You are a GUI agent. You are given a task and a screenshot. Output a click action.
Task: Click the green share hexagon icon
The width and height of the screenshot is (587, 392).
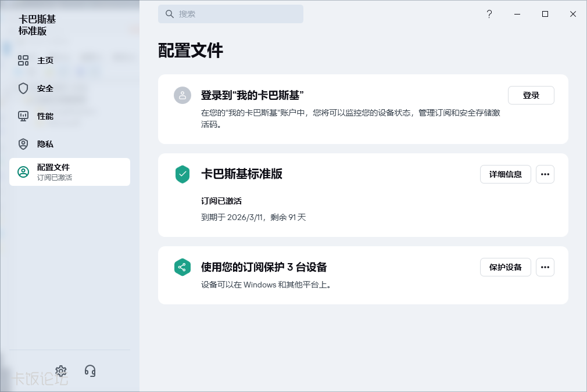point(182,267)
